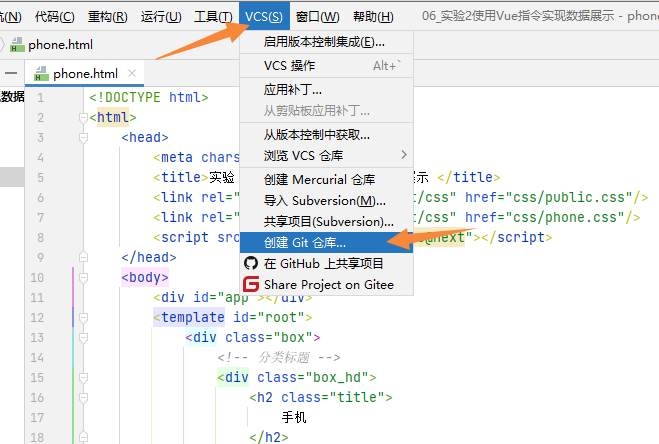Screen dimensions: 659x444
Task: Click line number 5 in gutter
Action: pyautogui.click(x=40, y=178)
